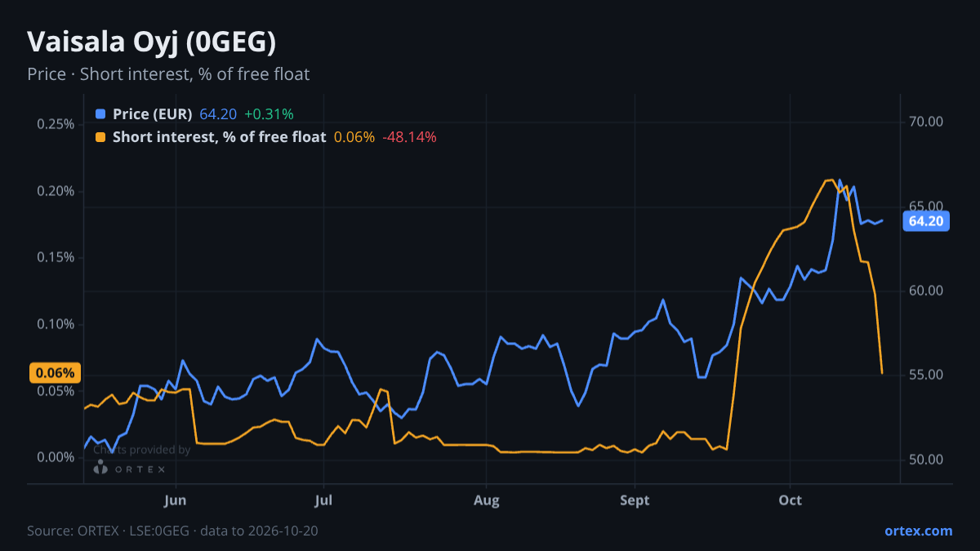Click the 70.00 right axis label
The width and height of the screenshot is (980, 551).
click(x=925, y=122)
